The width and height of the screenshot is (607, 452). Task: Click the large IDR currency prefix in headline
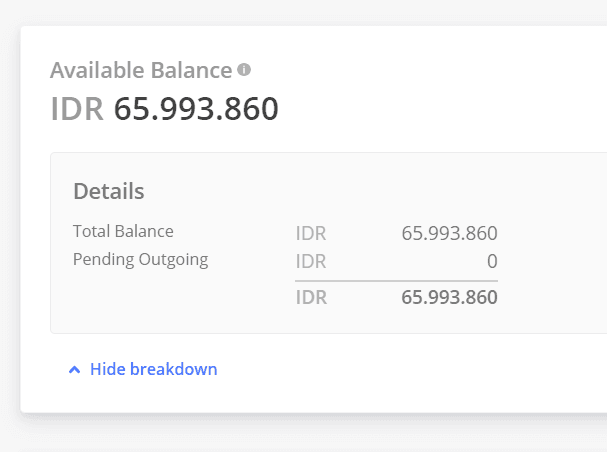click(77, 108)
